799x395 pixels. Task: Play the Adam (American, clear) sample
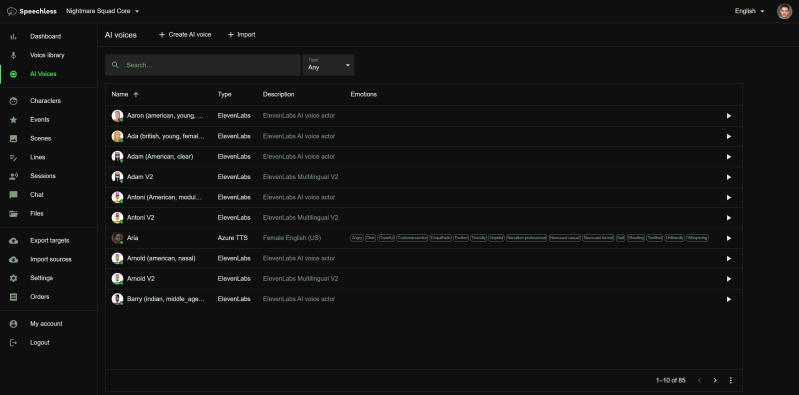(x=729, y=156)
